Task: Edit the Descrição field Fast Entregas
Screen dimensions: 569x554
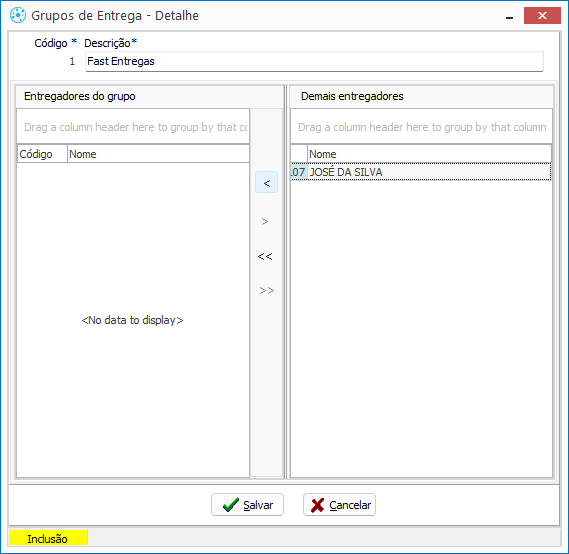Action: tap(314, 61)
